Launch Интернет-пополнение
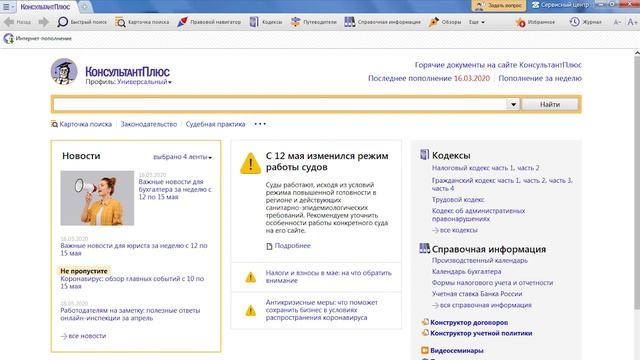This screenshot has height=360, width=640. pyautogui.click(x=38, y=38)
